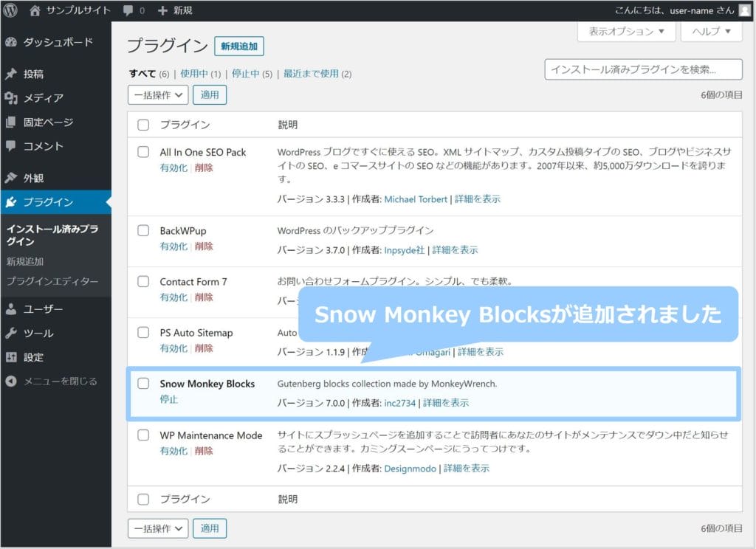Screen dimensions: 756x549
Task: Collapse sidebar with メニューを閉じる
Action: 59,381
